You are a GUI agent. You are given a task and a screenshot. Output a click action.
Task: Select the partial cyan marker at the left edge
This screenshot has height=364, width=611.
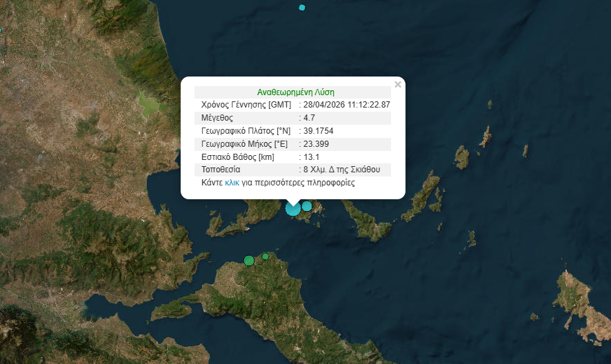pos(1,30)
